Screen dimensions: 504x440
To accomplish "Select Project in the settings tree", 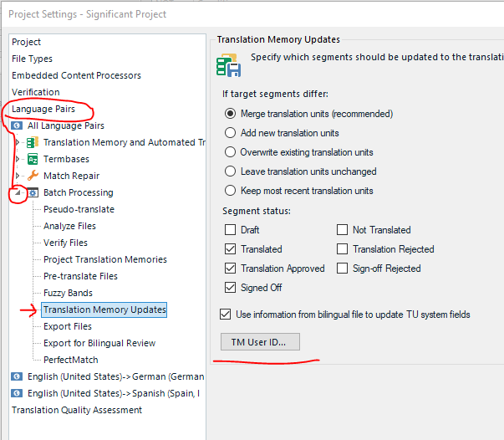I will tap(27, 42).
